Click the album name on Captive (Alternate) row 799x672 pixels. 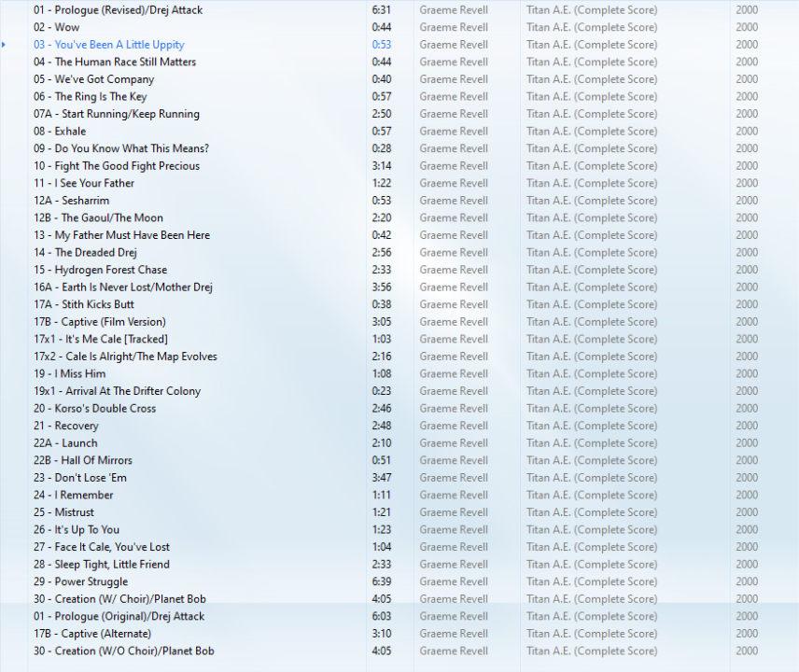tap(592, 634)
